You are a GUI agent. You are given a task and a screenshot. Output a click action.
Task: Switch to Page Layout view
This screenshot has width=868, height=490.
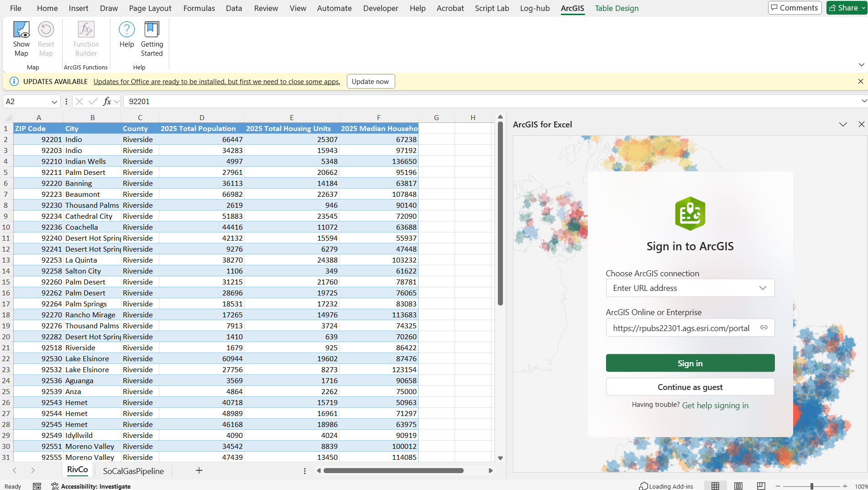(x=738, y=486)
